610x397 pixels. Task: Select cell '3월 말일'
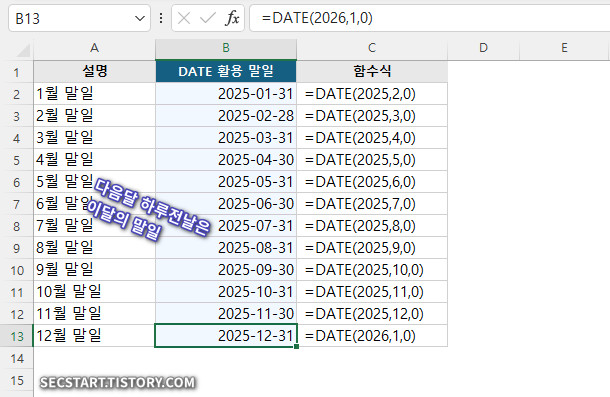click(95, 138)
